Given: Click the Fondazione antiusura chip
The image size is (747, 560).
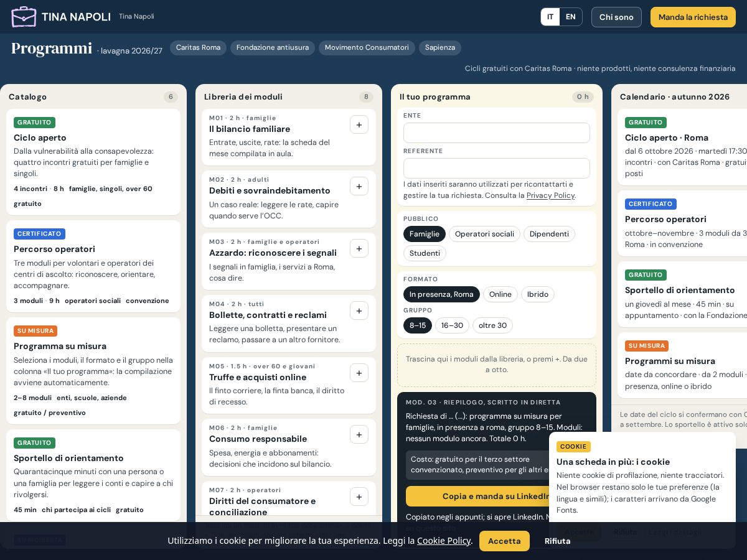Looking at the screenshot, I should [273, 48].
